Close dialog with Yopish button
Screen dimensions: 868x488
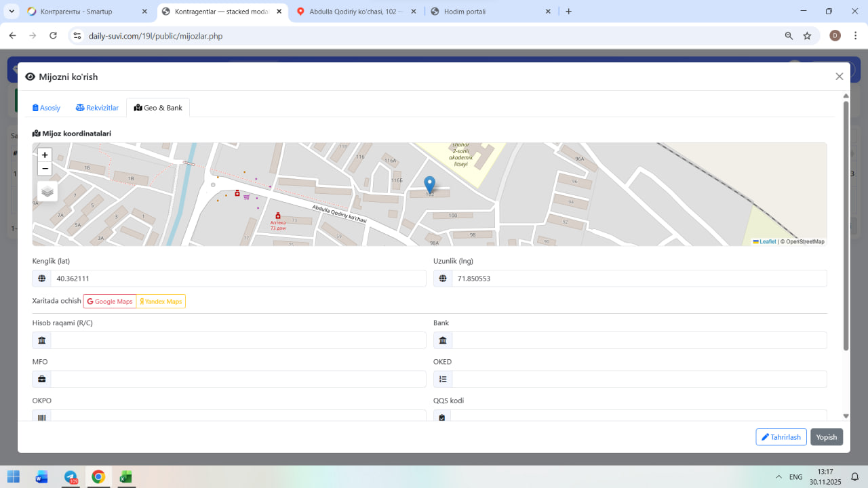(826, 437)
